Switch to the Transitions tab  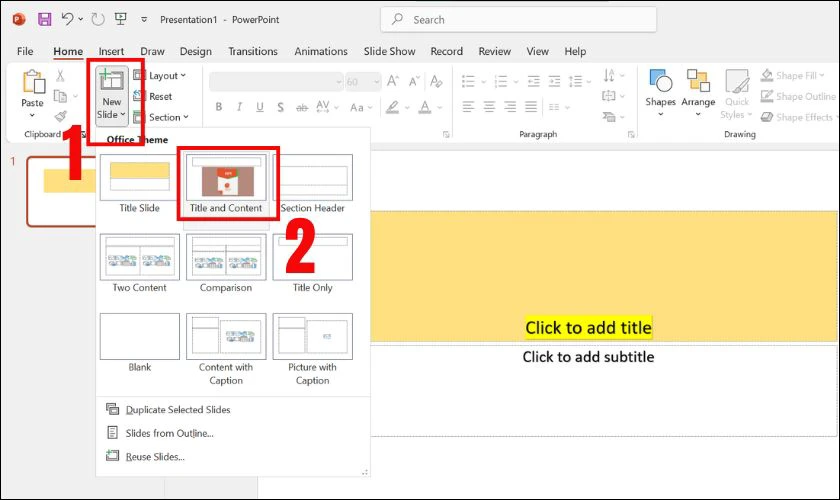[x=253, y=51]
